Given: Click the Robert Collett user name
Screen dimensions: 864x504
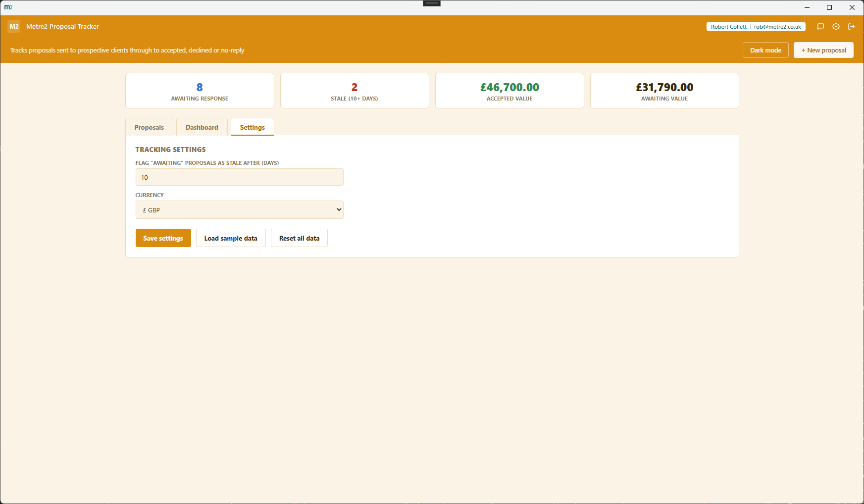Looking at the screenshot, I should click(x=728, y=27).
